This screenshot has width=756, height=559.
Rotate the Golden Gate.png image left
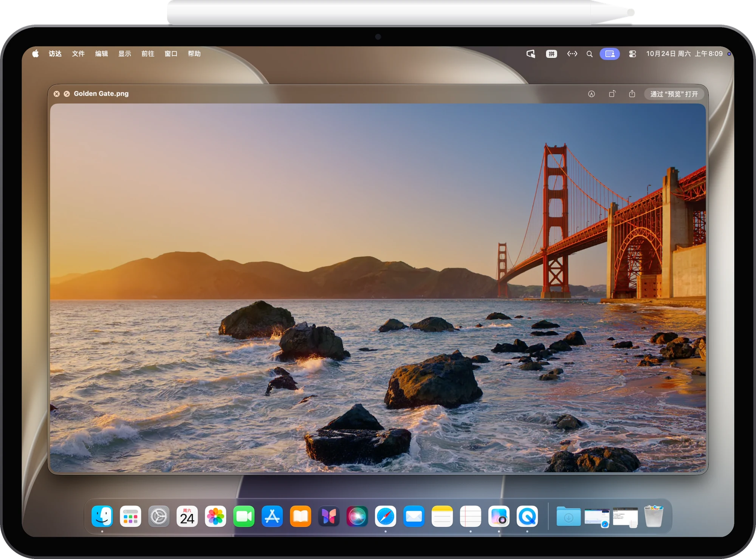pyautogui.click(x=612, y=94)
